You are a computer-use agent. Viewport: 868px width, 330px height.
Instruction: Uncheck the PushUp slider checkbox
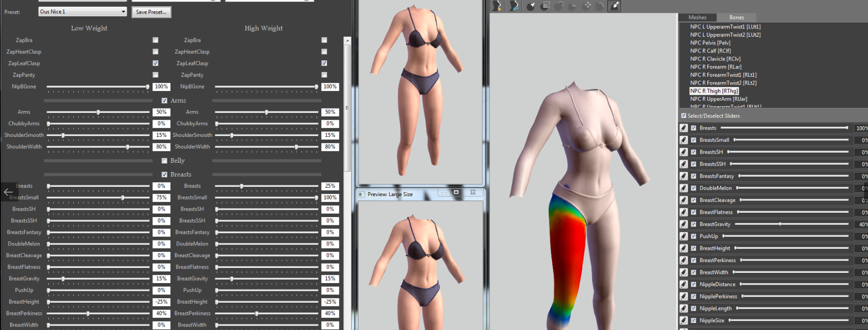[x=694, y=236]
